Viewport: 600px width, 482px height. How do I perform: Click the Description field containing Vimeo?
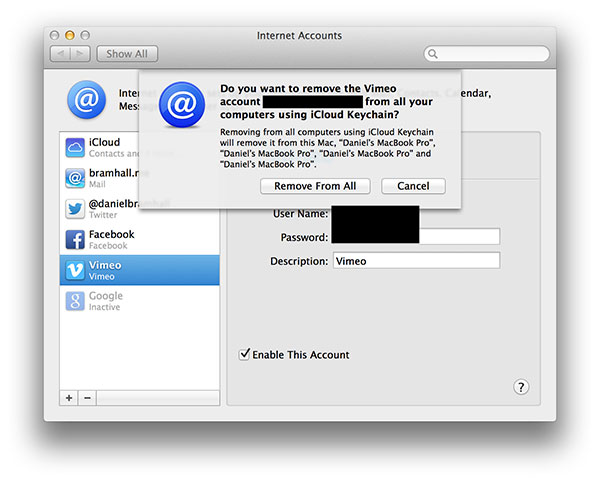click(416, 261)
